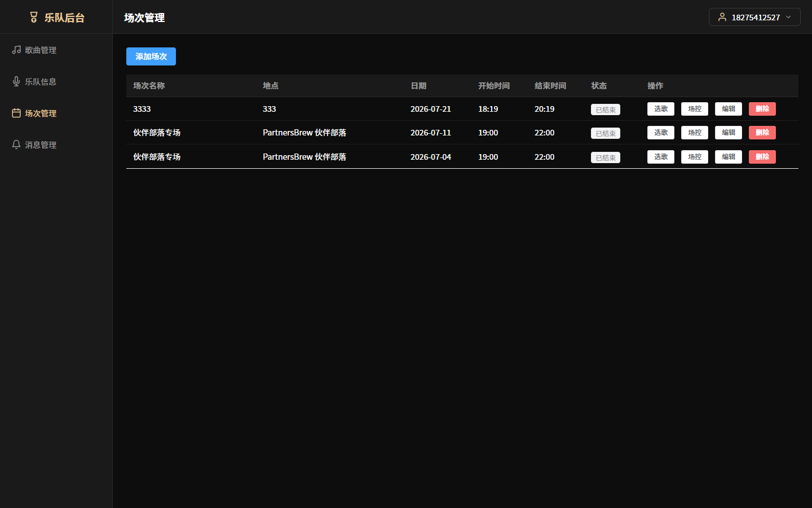Click the user avatar icon beside 18275412527
The height and width of the screenshot is (508, 812).
pyautogui.click(x=722, y=17)
